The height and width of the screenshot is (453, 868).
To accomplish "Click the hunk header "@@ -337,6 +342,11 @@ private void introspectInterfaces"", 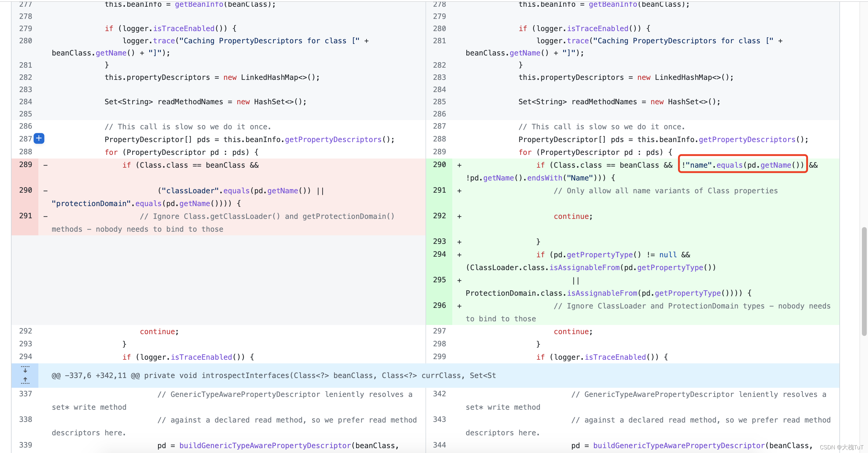I will [x=273, y=376].
